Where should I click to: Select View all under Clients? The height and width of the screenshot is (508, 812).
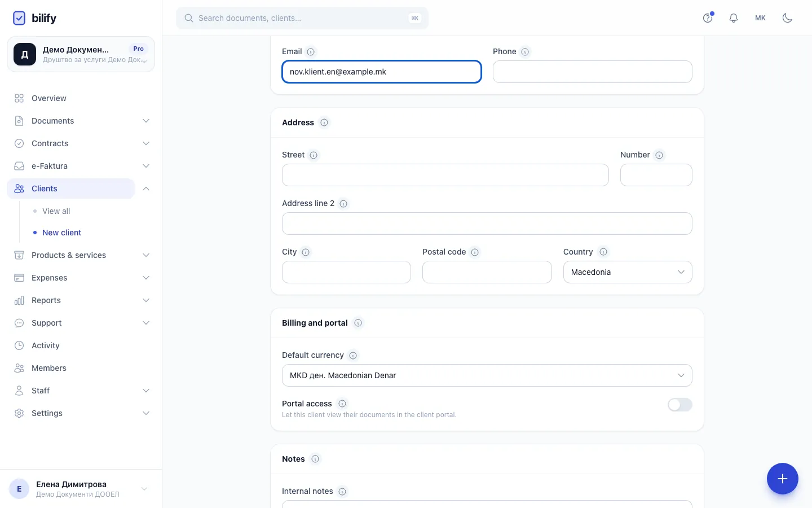pyautogui.click(x=56, y=211)
